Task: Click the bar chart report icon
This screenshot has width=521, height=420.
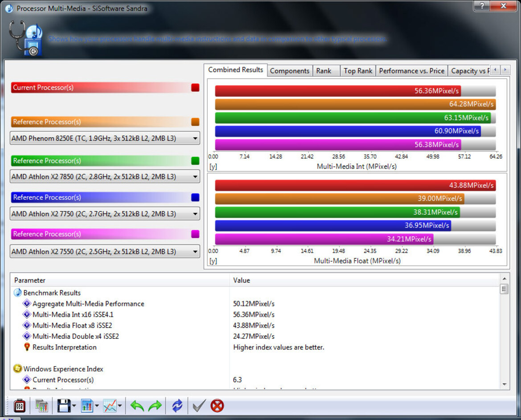Action: tap(87, 406)
